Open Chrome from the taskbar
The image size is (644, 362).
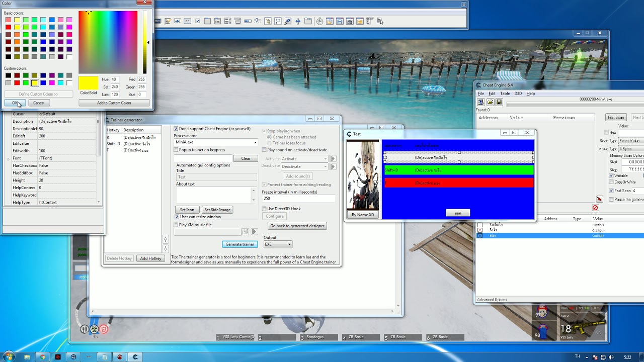point(42,357)
